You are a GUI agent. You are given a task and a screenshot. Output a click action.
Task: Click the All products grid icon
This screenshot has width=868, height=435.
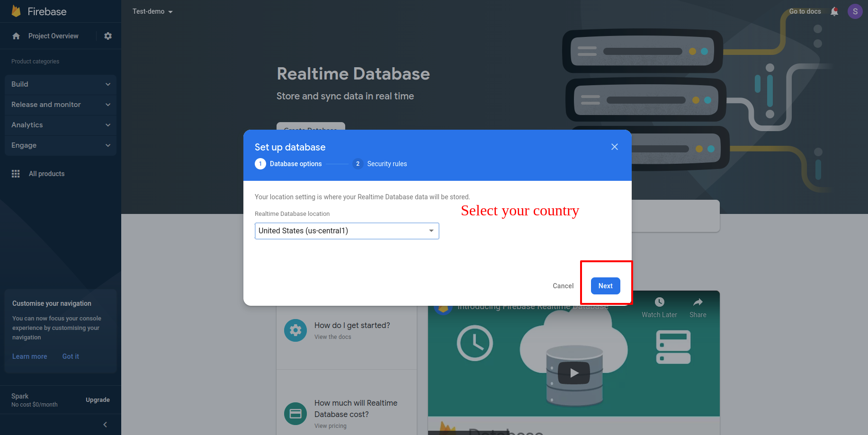pos(16,174)
